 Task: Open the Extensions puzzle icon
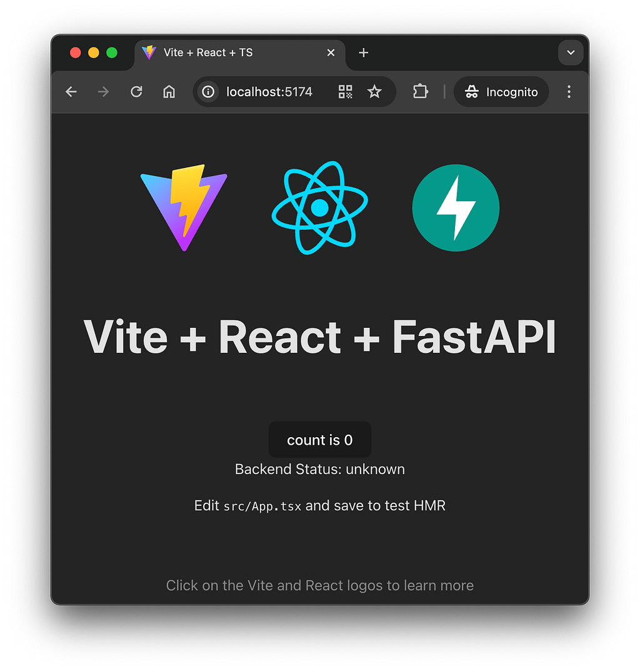(x=421, y=92)
